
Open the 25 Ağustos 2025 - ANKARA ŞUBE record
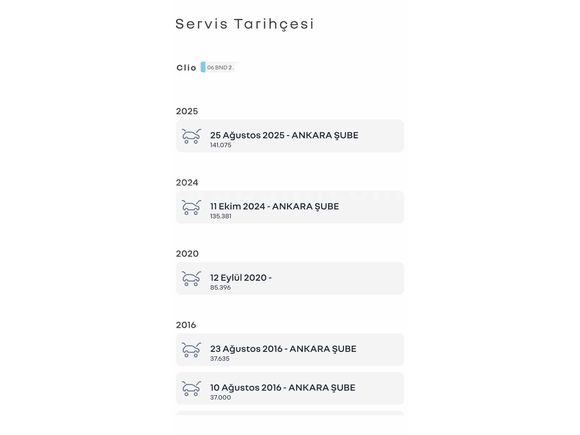click(290, 136)
